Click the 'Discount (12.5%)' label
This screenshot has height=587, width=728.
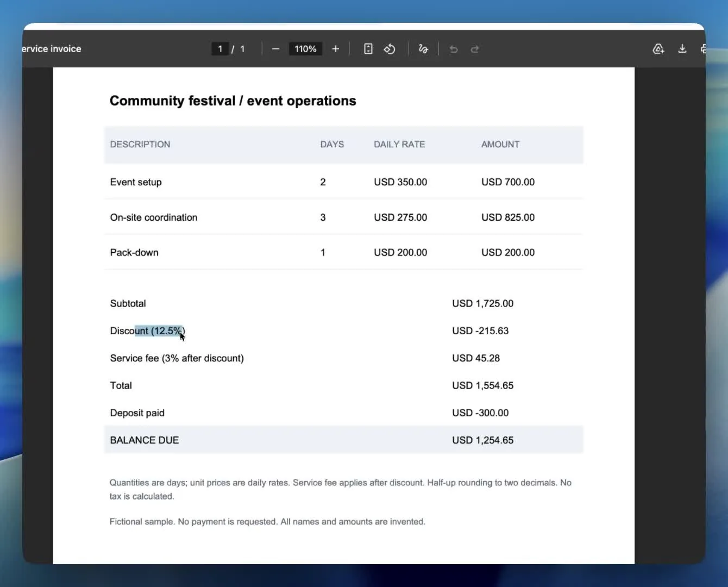[x=148, y=331]
